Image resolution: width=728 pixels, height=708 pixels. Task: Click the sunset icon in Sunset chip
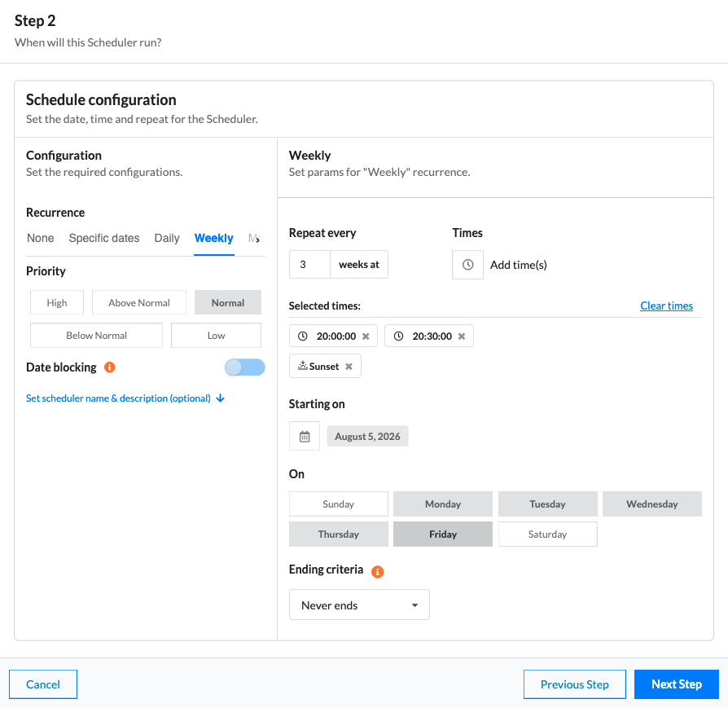(x=303, y=366)
